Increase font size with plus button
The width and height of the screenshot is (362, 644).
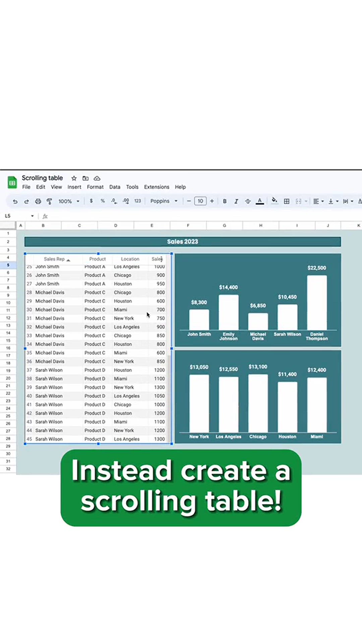[212, 201]
